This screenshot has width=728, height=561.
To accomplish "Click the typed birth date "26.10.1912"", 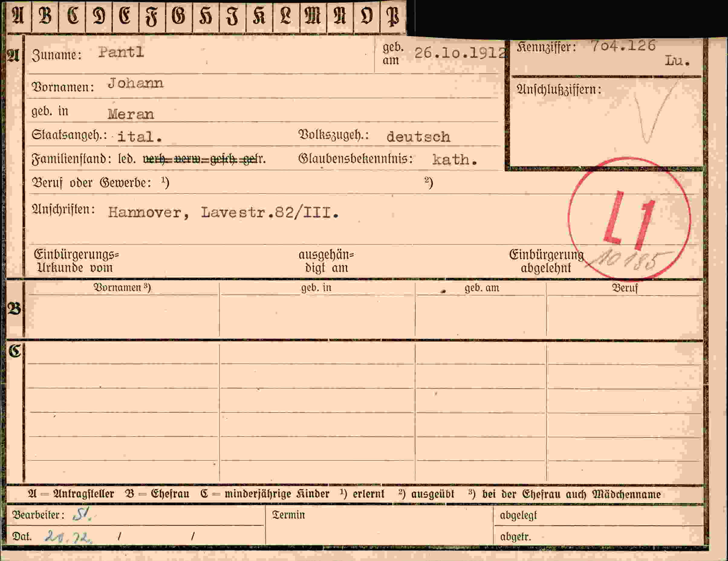I will tap(460, 53).
